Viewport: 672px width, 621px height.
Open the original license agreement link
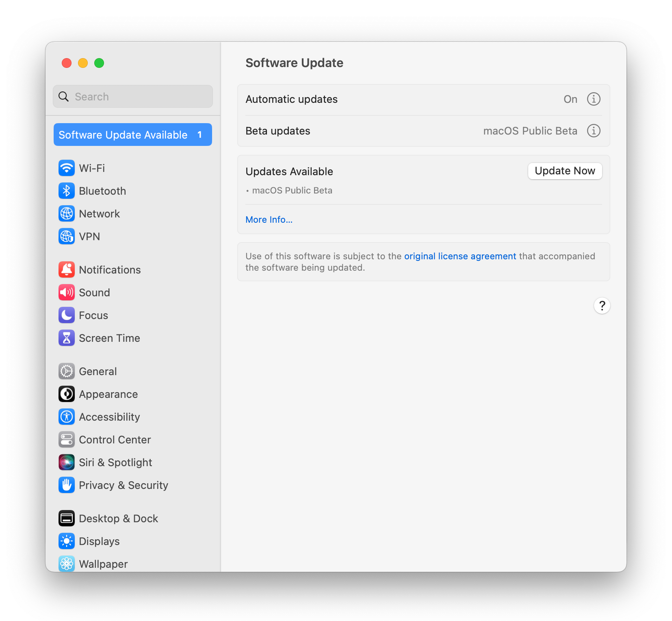tap(460, 256)
